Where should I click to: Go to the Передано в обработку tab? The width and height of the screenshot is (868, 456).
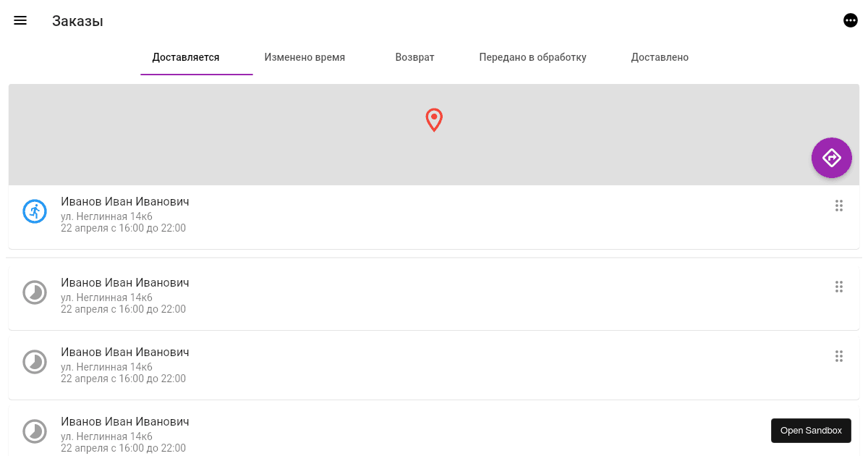point(532,57)
